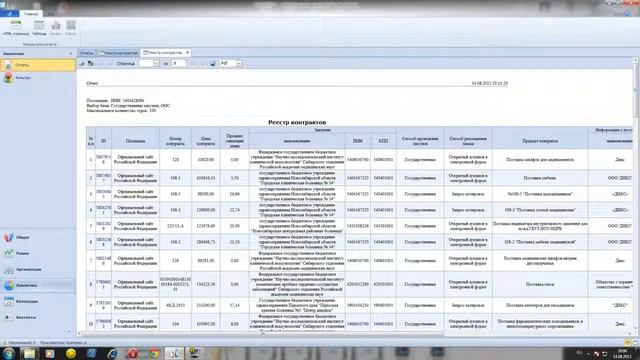
Task: Select Фильтры in the side panel
Action: (38, 78)
